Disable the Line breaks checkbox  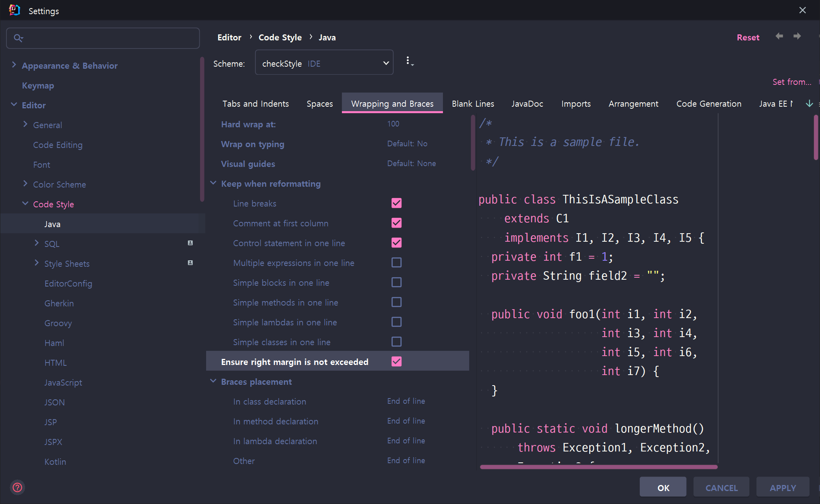click(396, 203)
